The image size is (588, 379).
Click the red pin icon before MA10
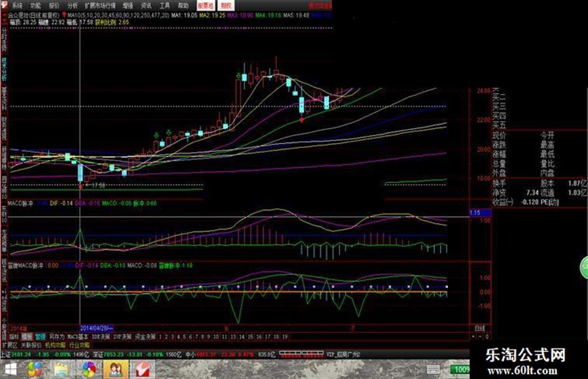click(64, 15)
